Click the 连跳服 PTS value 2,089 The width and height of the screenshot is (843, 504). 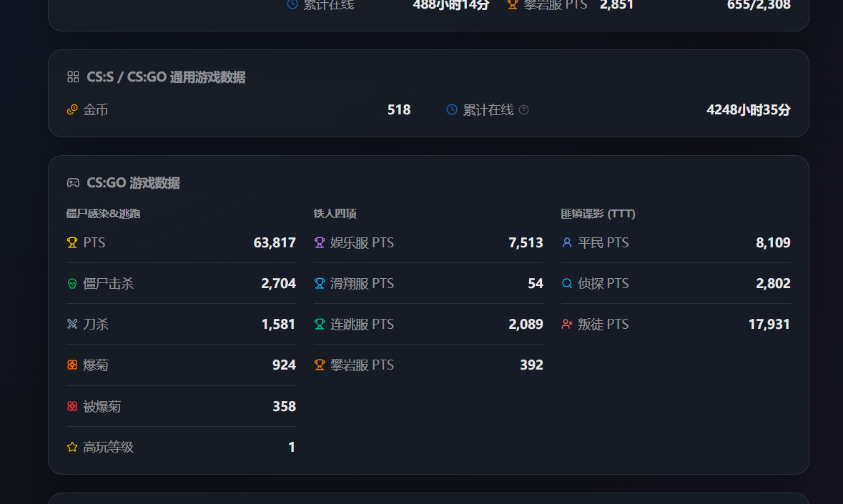click(x=526, y=324)
